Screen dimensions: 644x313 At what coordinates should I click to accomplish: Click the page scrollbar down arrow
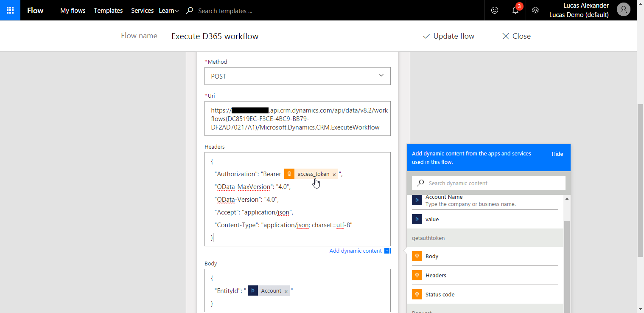point(640,309)
